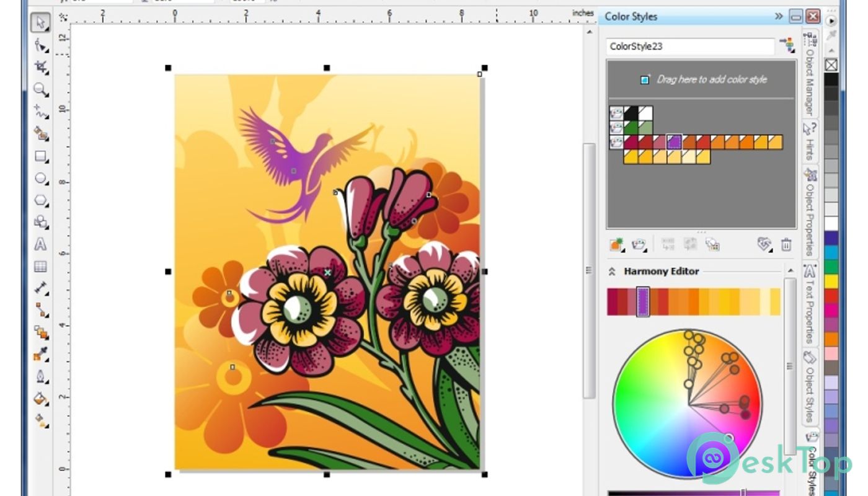
Task: Pick the Crop tool in the toolbox
Action: pos(41,67)
